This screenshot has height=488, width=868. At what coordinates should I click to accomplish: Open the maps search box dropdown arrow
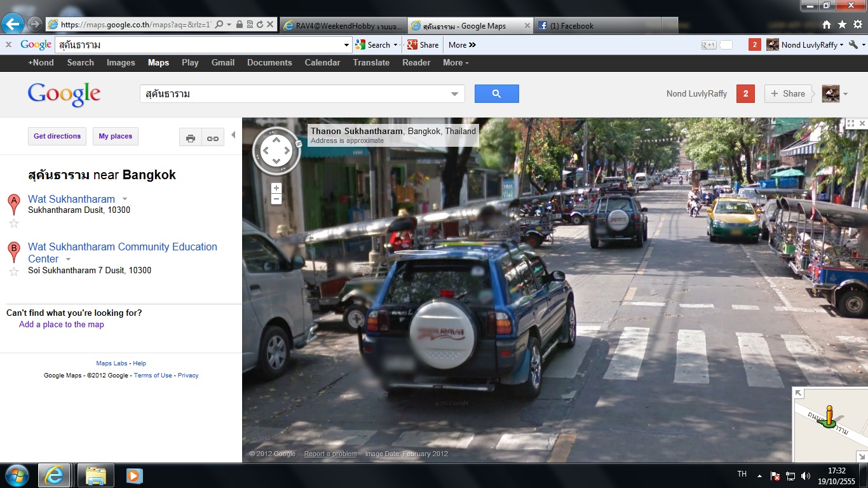pyautogui.click(x=454, y=94)
